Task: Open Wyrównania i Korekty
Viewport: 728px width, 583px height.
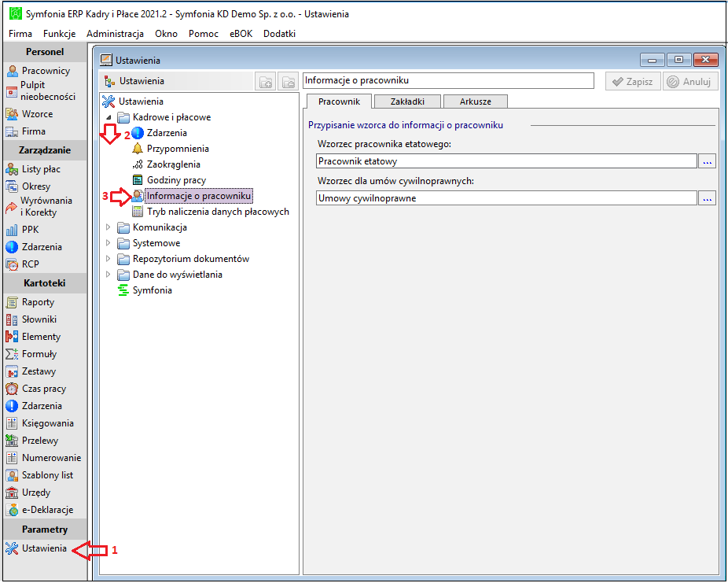Action: tap(39, 207)
